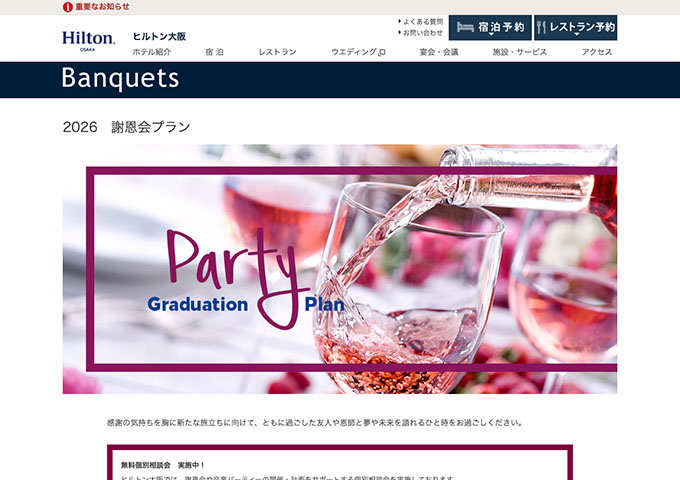This screenshot has height=480, width=680.
Task: Open the 宿泊 navigation menu
Action: pos(215,52)
